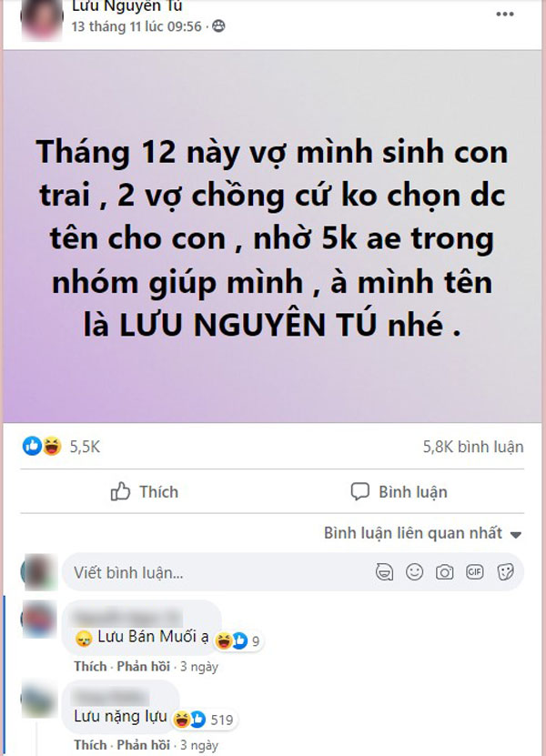The image size is (546, 756).
Task: Open the Lưu Nguyên Tú profile picture
Action: pyautogui.click(x=42, y=18)
